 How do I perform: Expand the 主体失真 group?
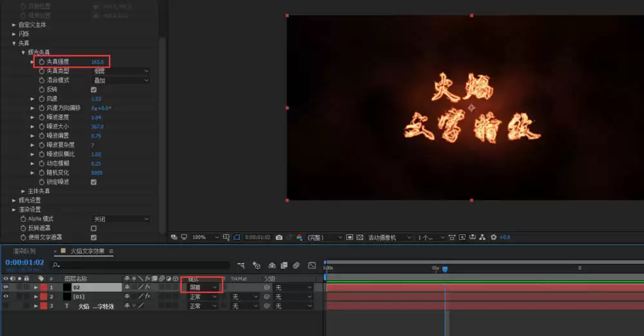(23, 192)
